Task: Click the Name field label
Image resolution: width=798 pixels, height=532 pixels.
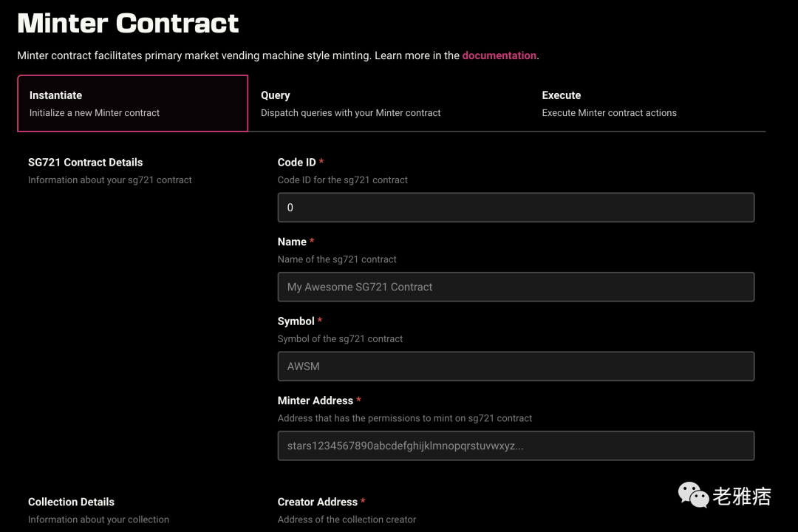Action: pyautogui.click(x=292, y=242)
